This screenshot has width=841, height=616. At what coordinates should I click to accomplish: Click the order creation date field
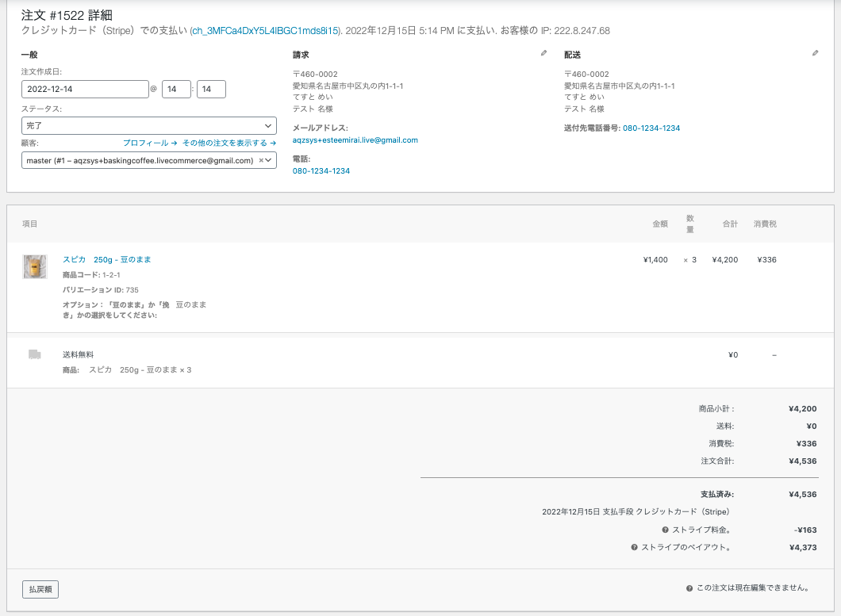tap(85, 90)
